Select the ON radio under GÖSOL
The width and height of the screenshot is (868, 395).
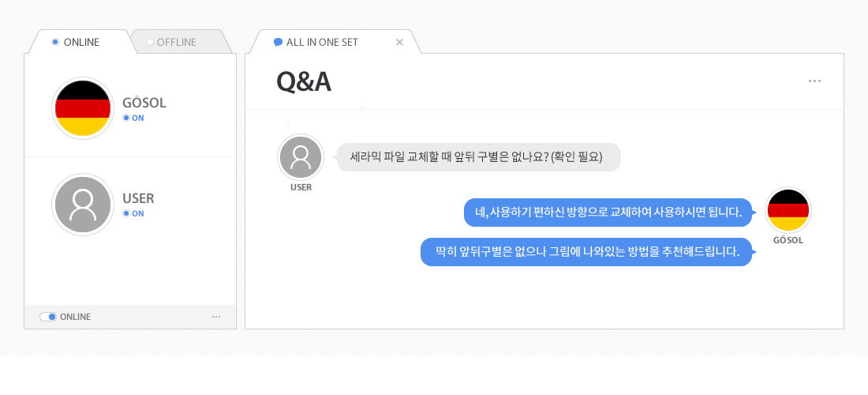[126, 118]
